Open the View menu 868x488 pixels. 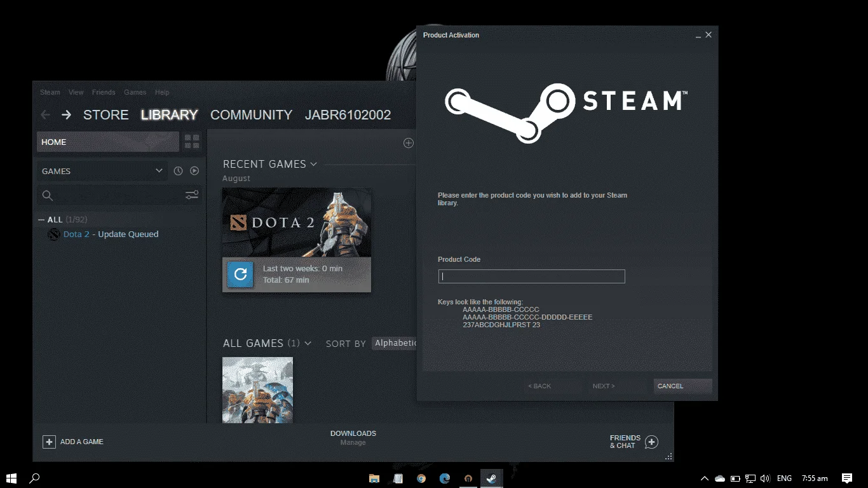(x=76, y=92)
